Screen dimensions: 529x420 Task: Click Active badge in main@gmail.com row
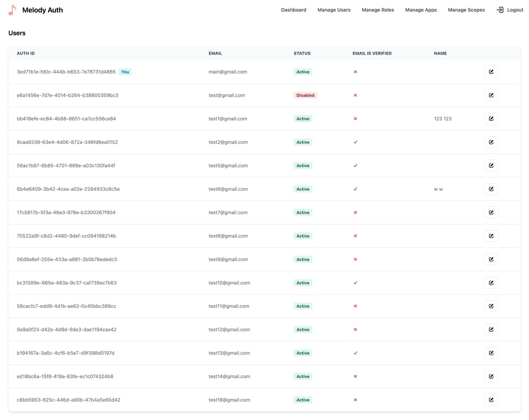pos(303,72)
